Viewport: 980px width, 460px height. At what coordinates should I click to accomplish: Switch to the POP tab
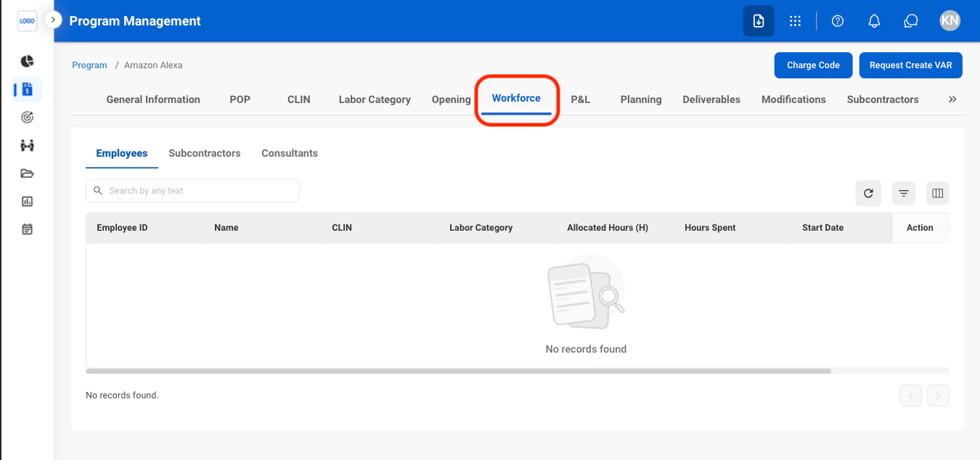(x=240, y=99)
